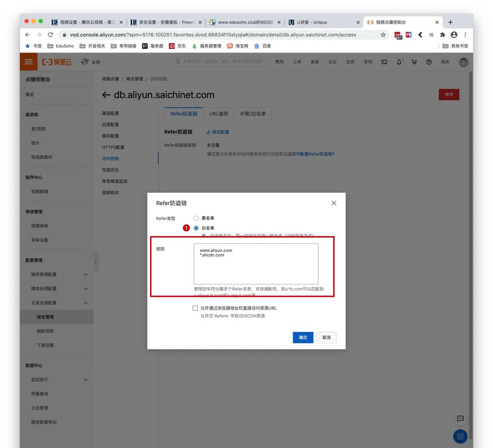The image size is (493, 448).
Task: Open the feedback chat icon at bottom right
Action: [x=460, y=419]
